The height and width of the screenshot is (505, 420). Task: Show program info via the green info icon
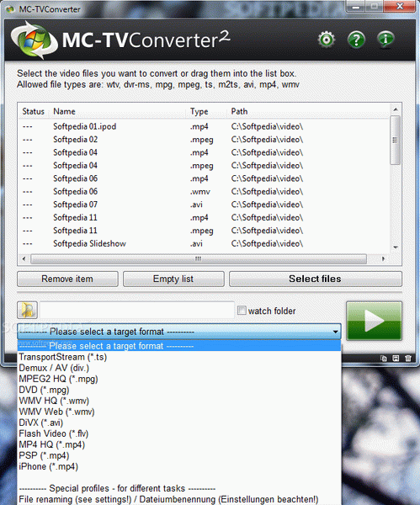(x=385, y=39)
